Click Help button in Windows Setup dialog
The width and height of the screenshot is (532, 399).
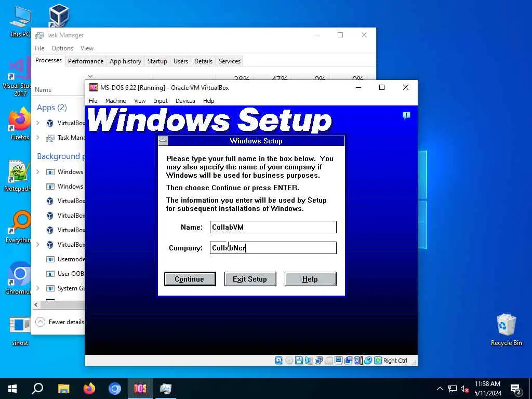(x=311, y=279)
